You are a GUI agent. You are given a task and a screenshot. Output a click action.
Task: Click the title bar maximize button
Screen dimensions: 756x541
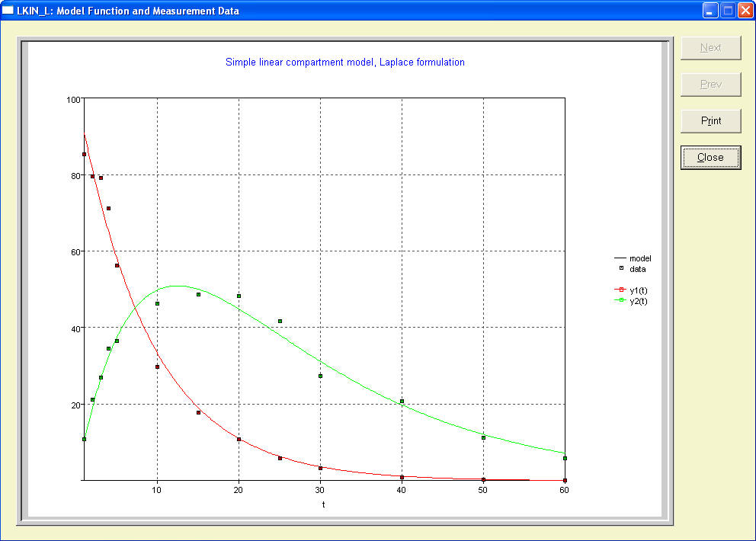tap(727, 11)
